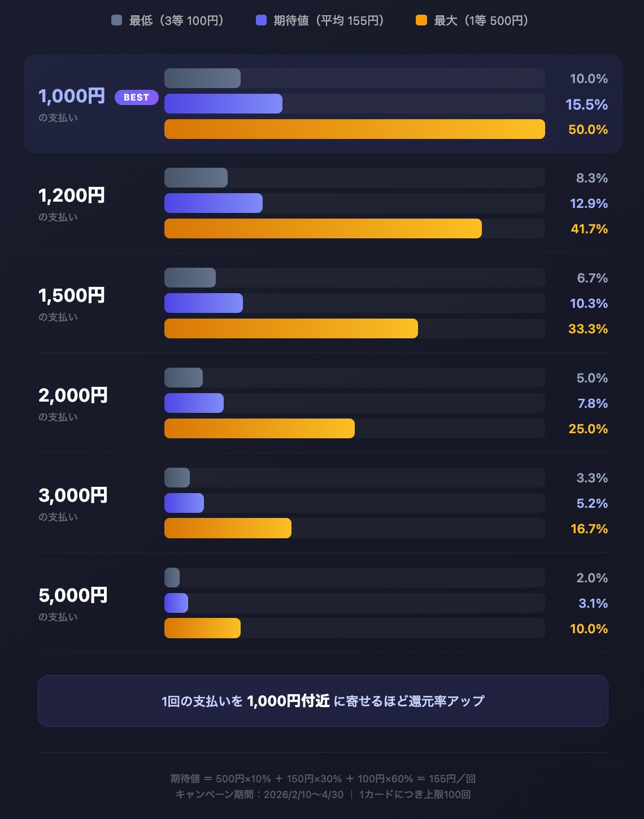Click the purple 15.5% bar for 1,000円
644x819 pixels.
[223, 104]
